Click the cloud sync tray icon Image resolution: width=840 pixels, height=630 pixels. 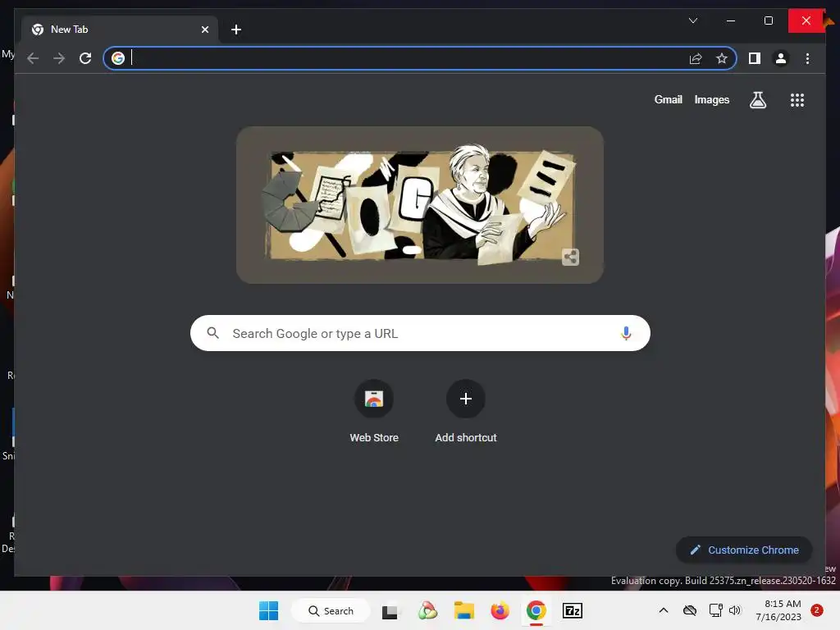(x=689, y=610)
